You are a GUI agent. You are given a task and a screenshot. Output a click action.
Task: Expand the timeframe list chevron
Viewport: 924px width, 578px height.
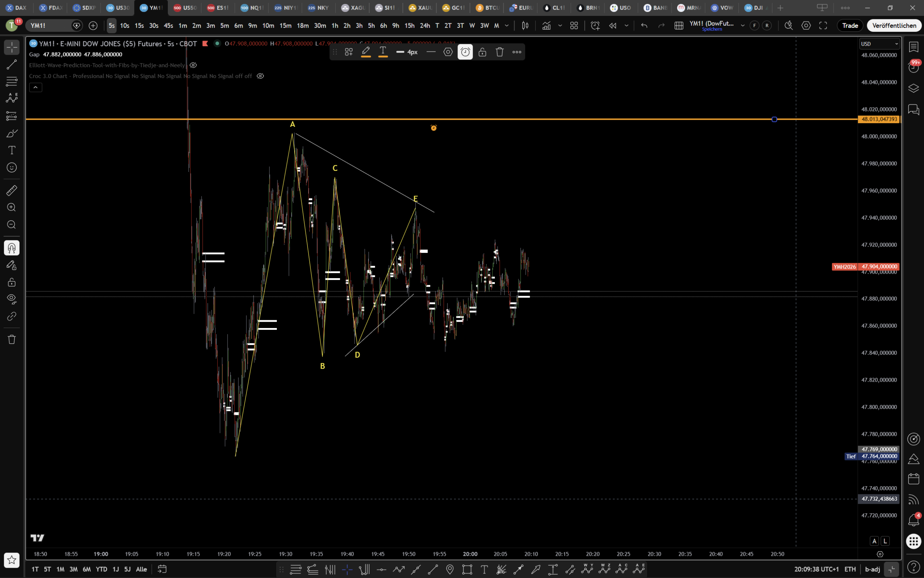507,26
